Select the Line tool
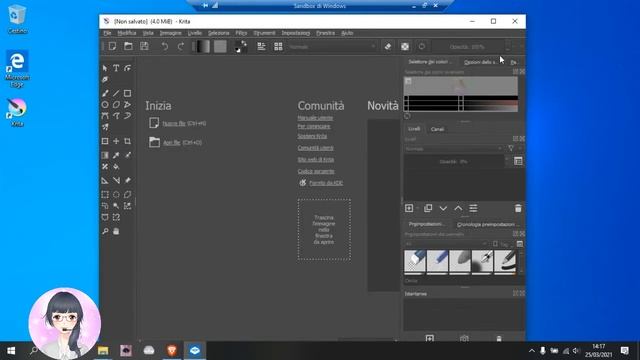640x360 pixels. 116,93
